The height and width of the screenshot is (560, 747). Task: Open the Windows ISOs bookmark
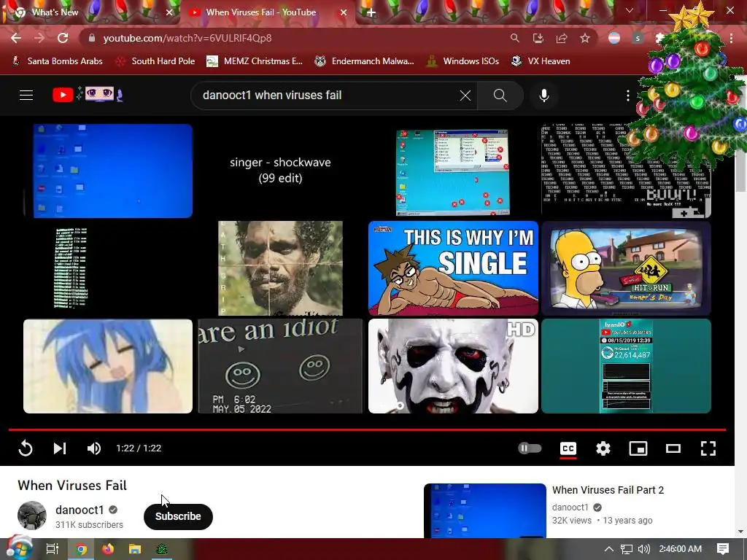462,61
